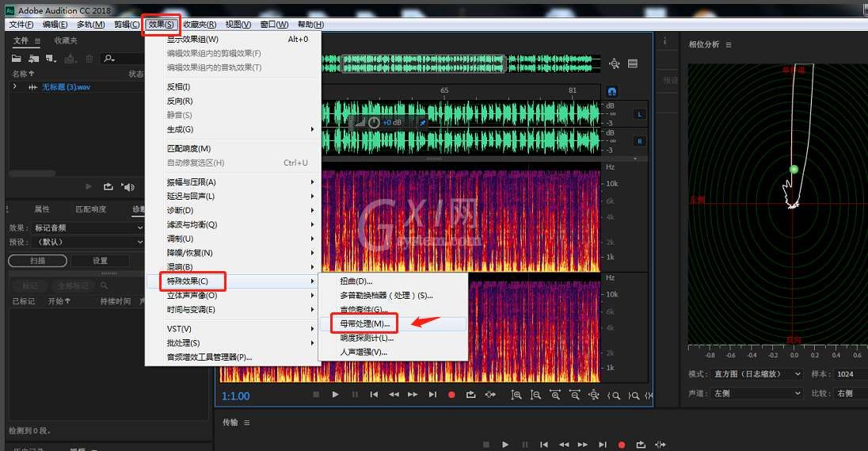
Task: Move playhead to previous in editor transport
Action: coord(375,395)
